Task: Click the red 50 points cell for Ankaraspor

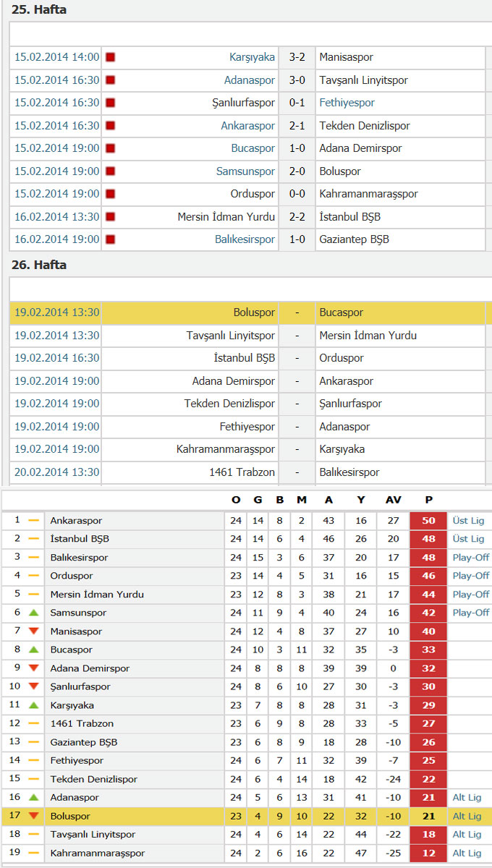Action: tap(428, 521)
